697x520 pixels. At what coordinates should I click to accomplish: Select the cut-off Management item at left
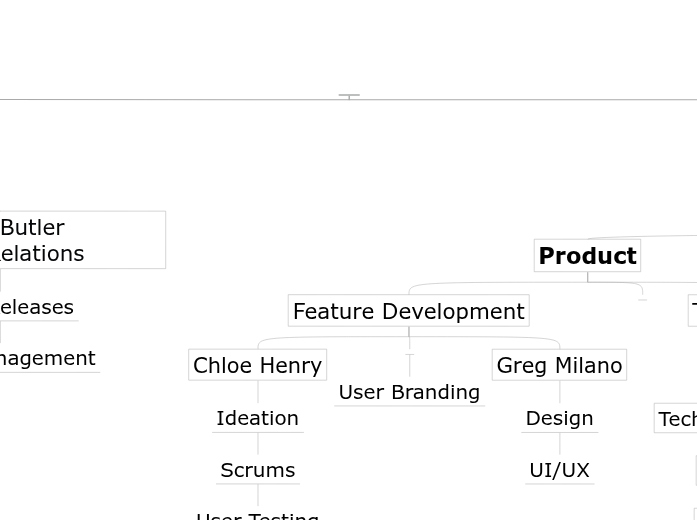48,358
